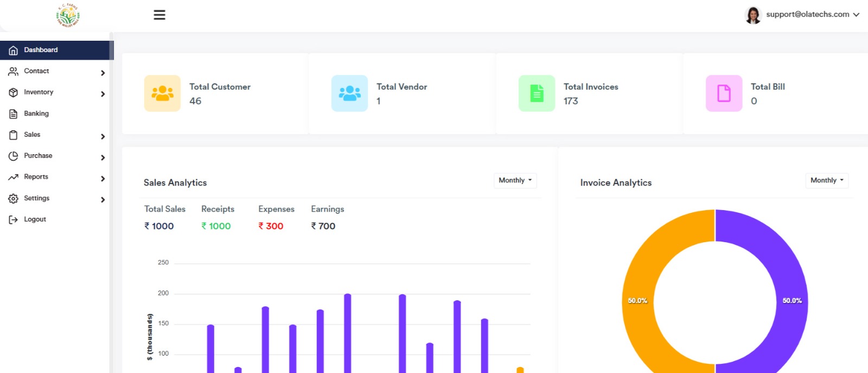Screen dimensions: 868x373
Task: Click the Total Vendor blue group icon
Action: click(x=349, y=93)
